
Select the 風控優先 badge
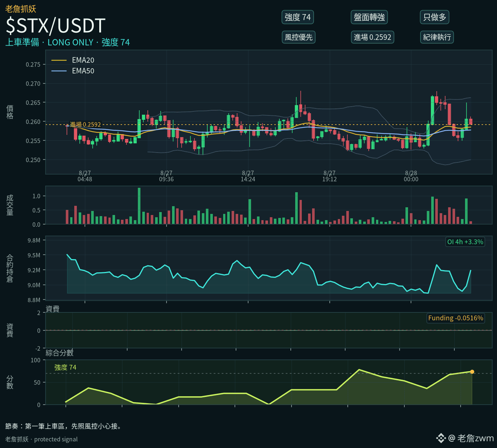pyautogui.click(x=298, y=37)
